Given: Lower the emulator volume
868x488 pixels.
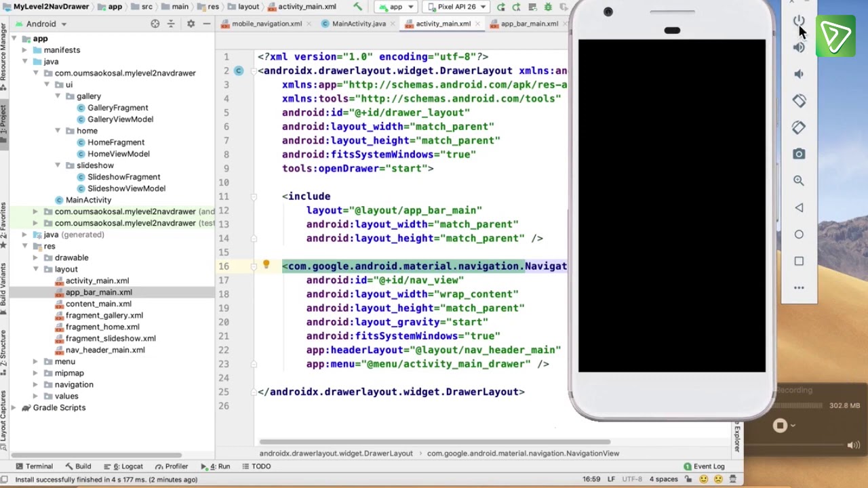Looking at the screenshot, I should [x=799, y=74].
